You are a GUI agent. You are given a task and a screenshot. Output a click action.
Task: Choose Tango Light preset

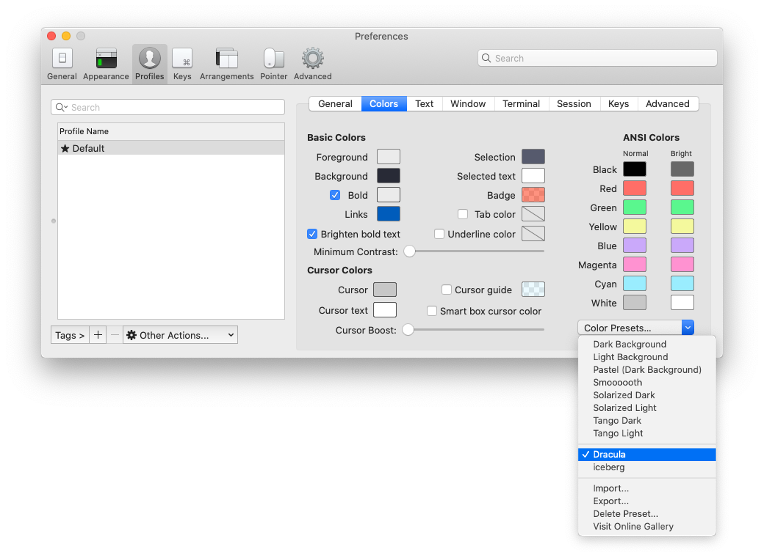(x=647, y=433)
